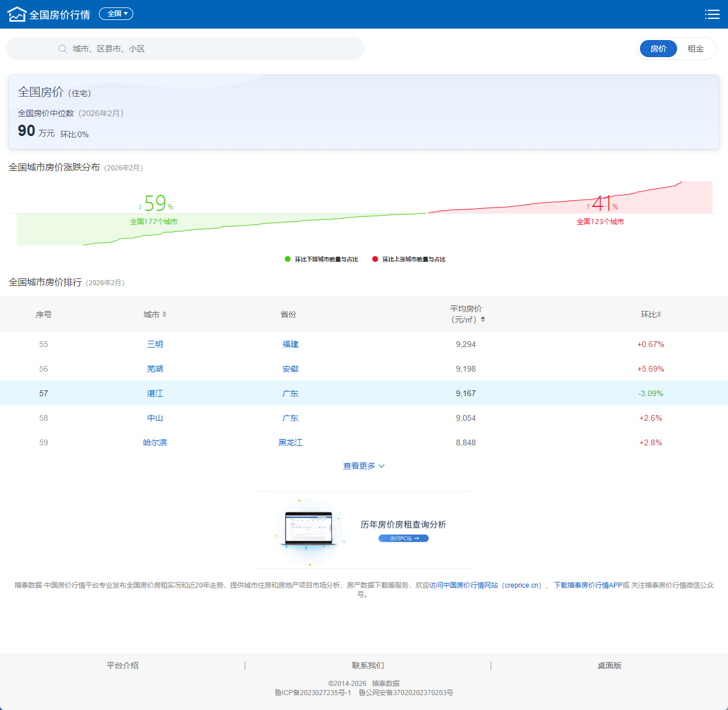
Task: Open the 湛江 city link
Action: 155,393
